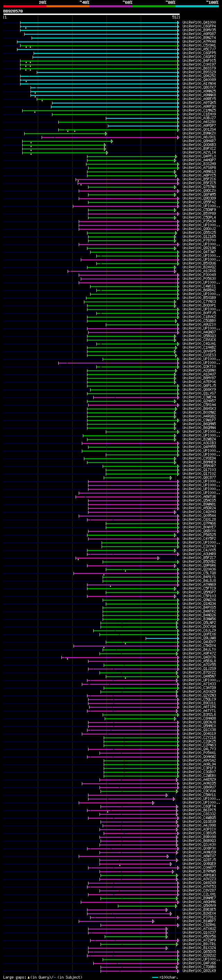Select the UniRef100_C0H197 label
The image size is (222, 980).
199,65
